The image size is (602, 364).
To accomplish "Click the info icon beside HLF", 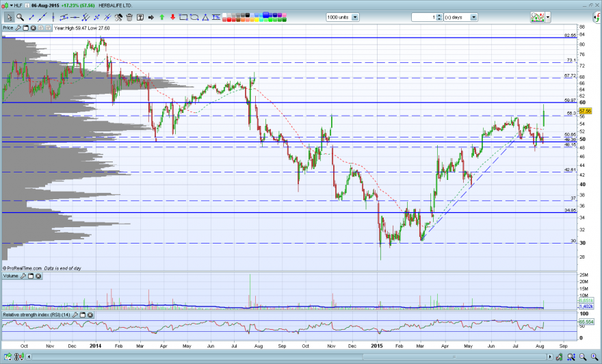I will pyautogui.click(x=27, y=5).
